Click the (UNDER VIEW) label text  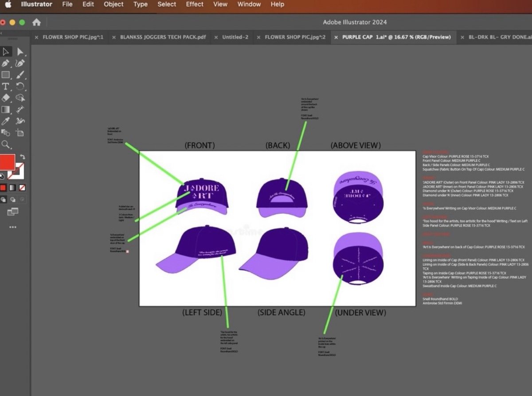tap(360, 313)
